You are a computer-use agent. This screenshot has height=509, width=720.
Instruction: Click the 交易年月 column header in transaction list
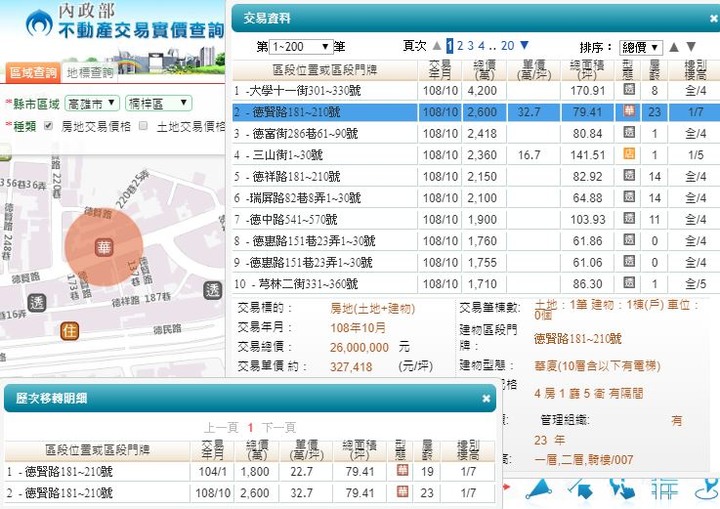tap(440, 70)
